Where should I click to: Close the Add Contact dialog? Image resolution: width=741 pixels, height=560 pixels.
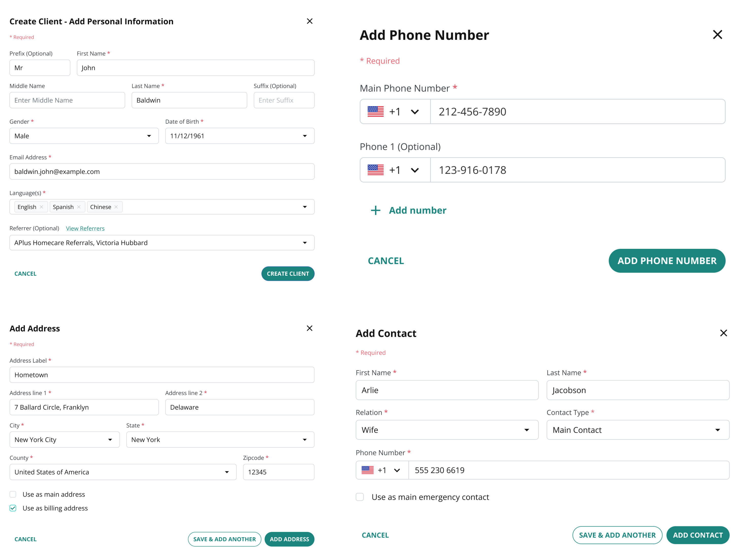pos(723,333)
